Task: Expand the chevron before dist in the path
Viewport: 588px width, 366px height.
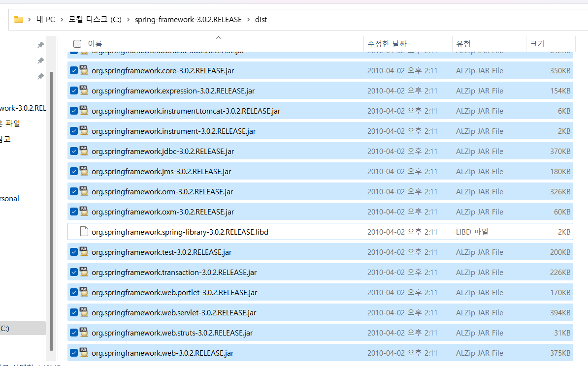Action: (248, 20)
